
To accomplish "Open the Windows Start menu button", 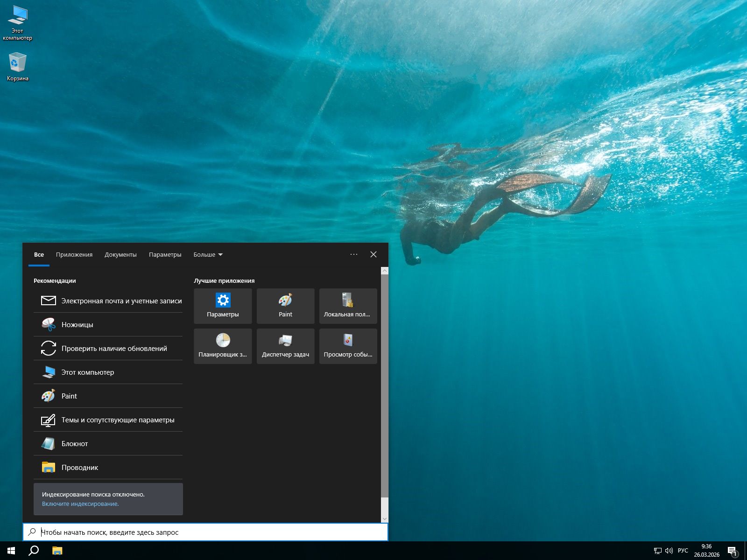I will point(11,551).
